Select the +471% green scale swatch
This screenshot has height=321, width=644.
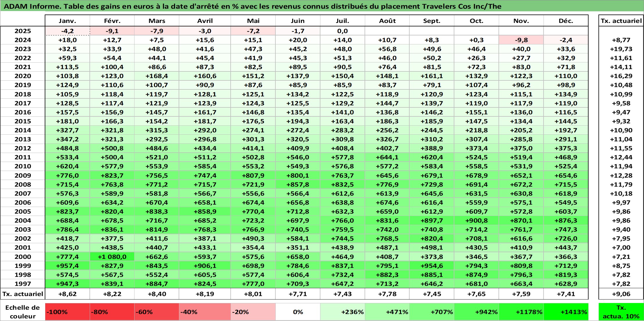pos(387,312)
